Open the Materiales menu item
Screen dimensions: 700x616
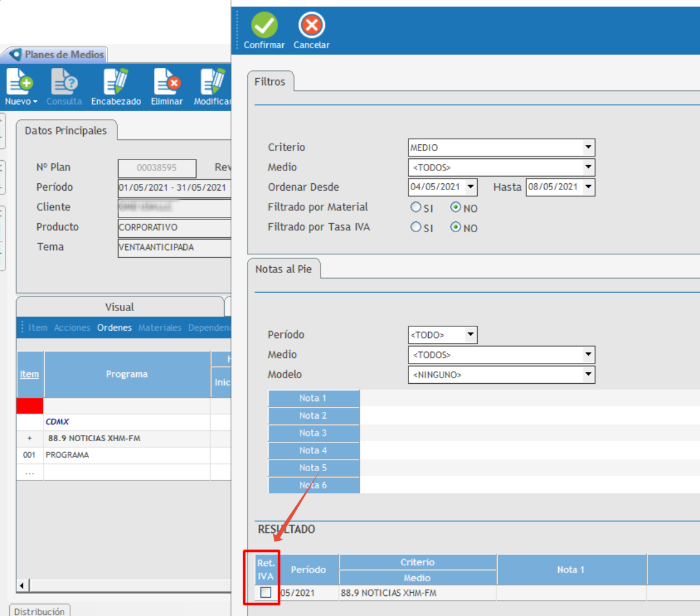160,328
